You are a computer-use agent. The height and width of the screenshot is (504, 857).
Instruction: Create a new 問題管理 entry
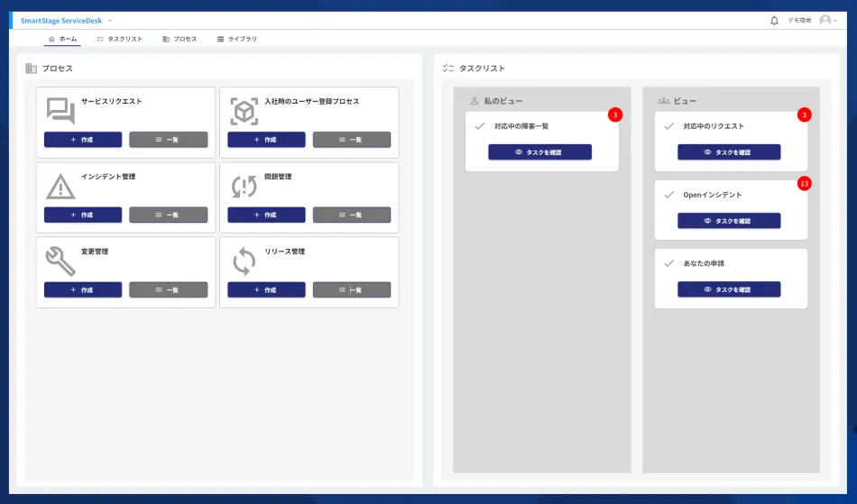[267, 215]
